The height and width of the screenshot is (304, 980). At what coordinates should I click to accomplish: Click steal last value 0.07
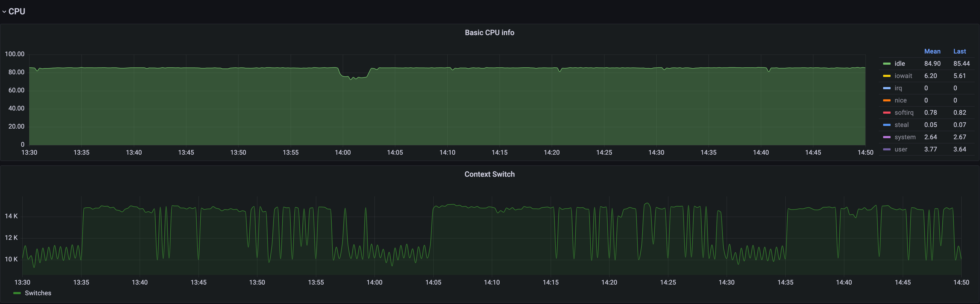click(960, 124)
